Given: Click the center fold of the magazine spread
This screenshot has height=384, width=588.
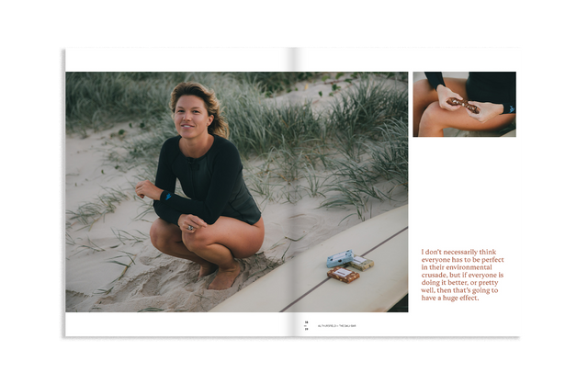Looking at the screenshot, I should click(x=295, y=184).
